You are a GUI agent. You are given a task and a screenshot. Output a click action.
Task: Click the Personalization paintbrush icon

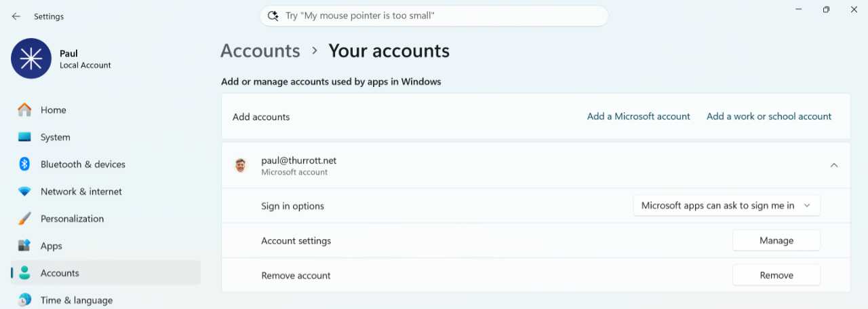pyautogui.click(x=24, y=219)
